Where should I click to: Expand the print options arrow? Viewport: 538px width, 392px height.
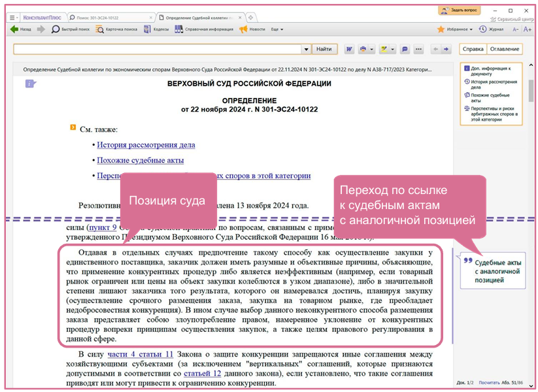click(x=371, y=49)
